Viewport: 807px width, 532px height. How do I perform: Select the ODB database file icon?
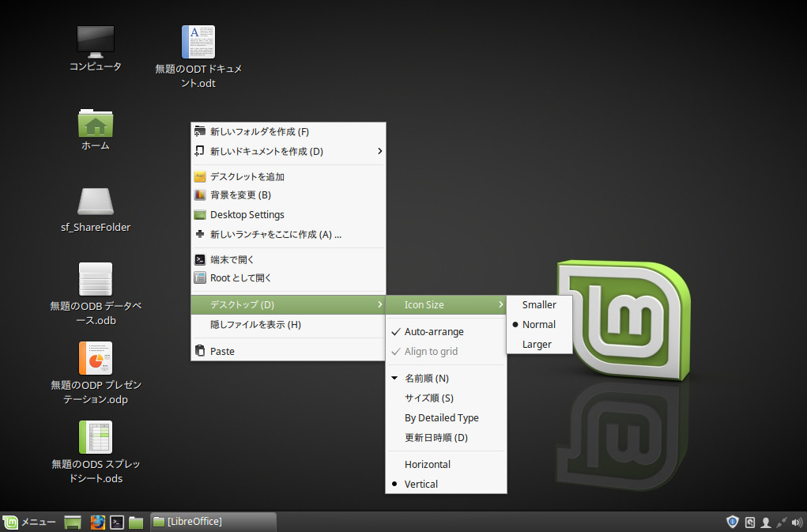96,279
